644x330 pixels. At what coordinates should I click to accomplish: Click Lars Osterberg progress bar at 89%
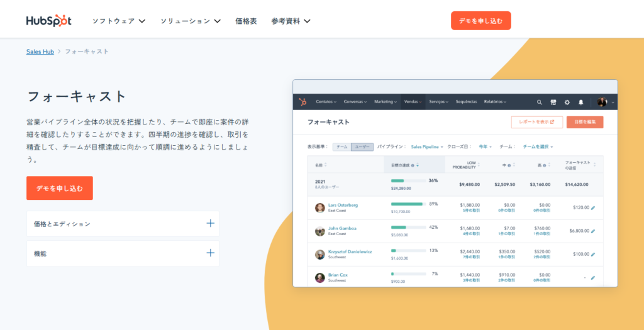pyautogui.click(x=408, y=204)
